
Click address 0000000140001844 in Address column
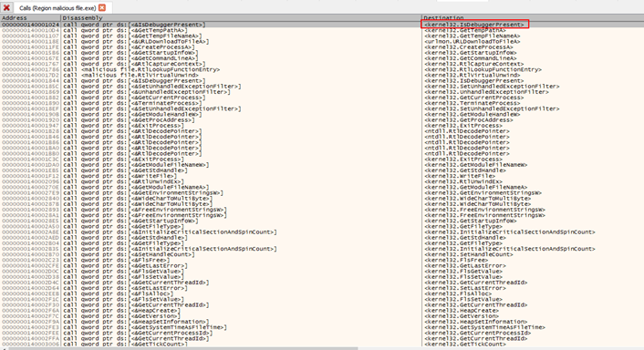point(30,81)
